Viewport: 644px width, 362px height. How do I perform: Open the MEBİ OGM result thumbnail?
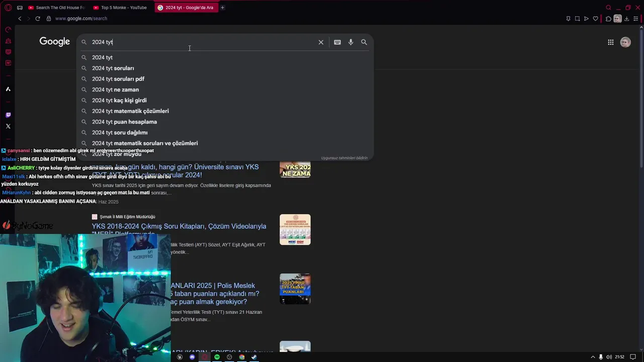295,230
